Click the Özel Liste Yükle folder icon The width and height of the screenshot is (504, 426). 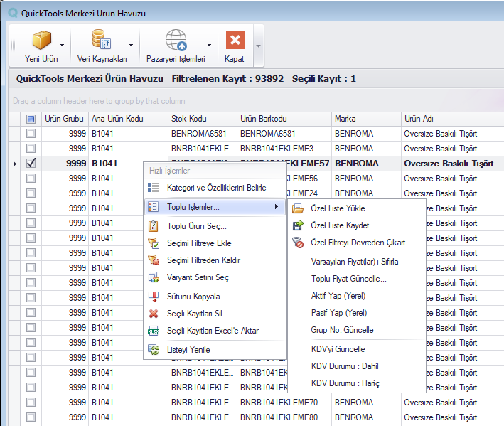point(298,208)
